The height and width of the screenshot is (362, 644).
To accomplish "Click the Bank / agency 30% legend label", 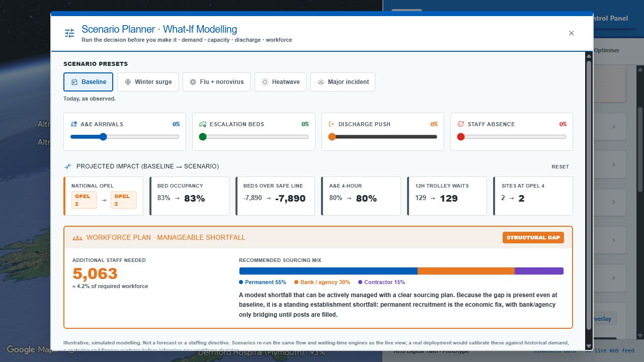I will [x=322, y=283].
